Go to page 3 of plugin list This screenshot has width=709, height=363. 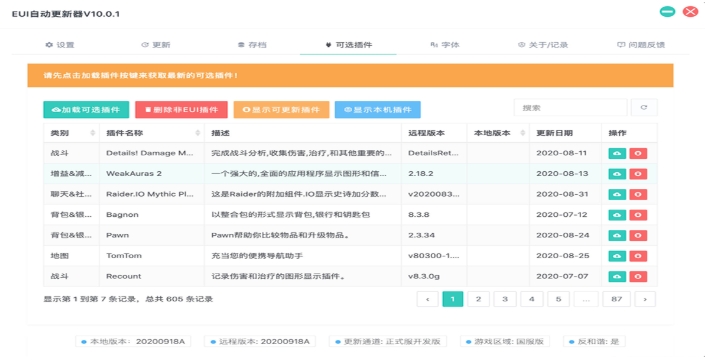pos(505,299)
